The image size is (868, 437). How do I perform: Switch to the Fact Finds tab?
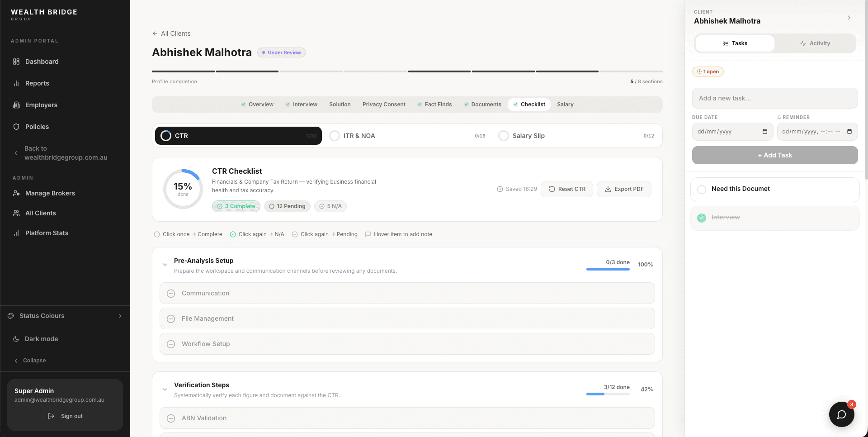[434, 104]
